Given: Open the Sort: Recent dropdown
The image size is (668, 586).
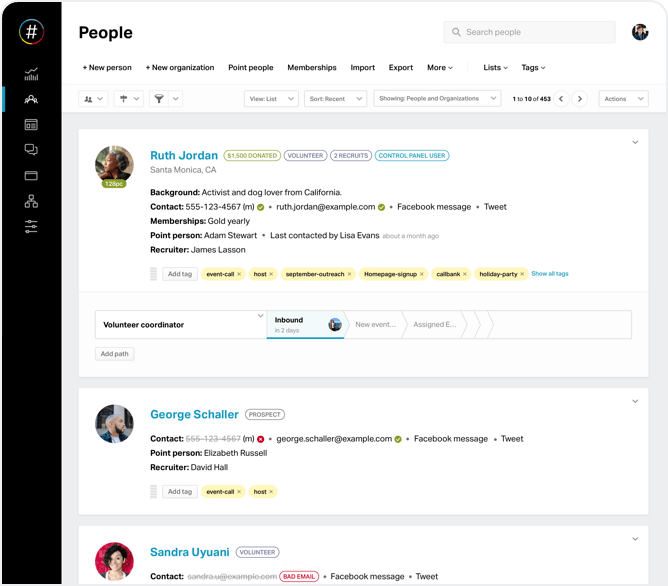Looking at the screenshot, I should [335, 99].
